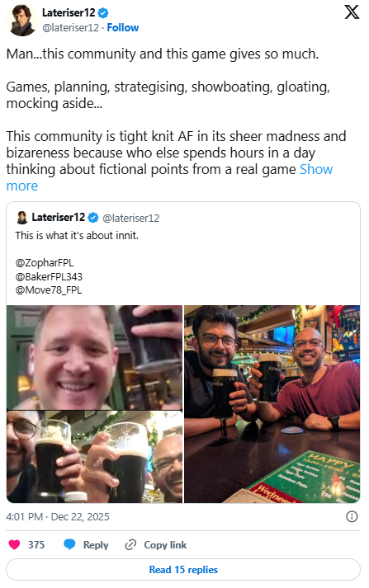Expand the post with Show more
The image size is (369, 588).
click(x=169, y=178)
